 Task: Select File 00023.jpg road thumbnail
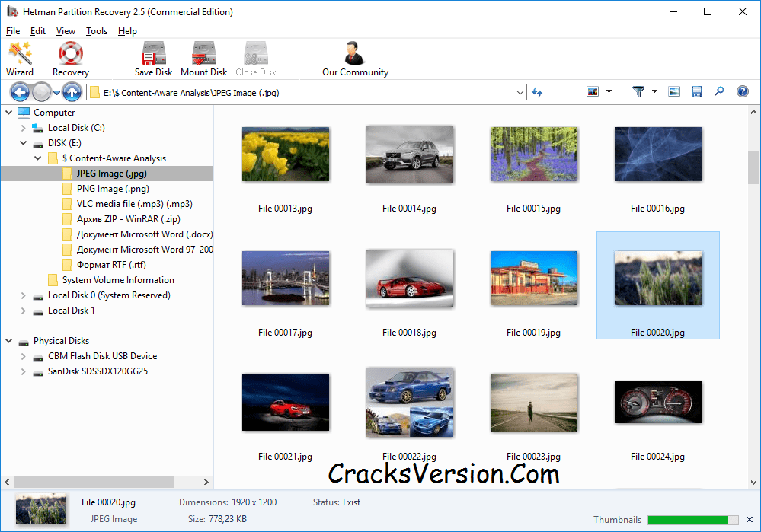coord(534,402)
